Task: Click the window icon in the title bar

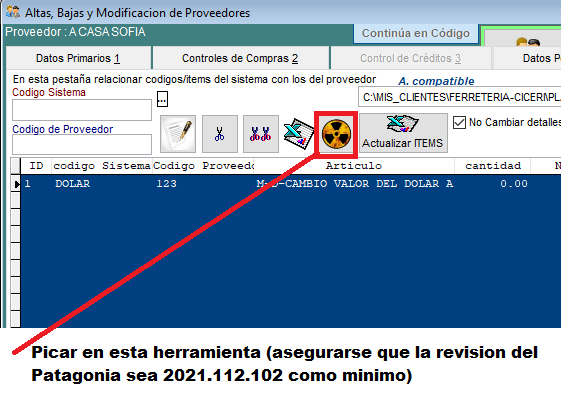Action: [x=13, y=12]
